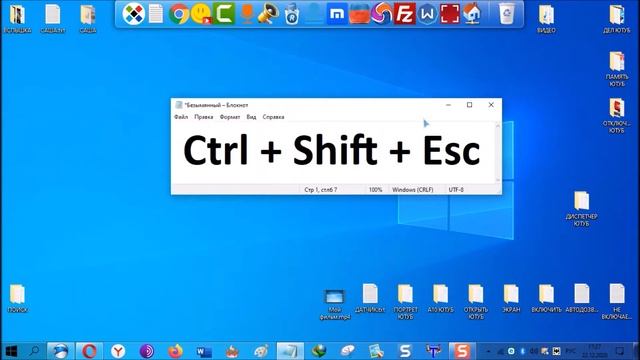The image size is (640, 360).
Task: Open the action center notifications icon
Action: tap(620, 351)
